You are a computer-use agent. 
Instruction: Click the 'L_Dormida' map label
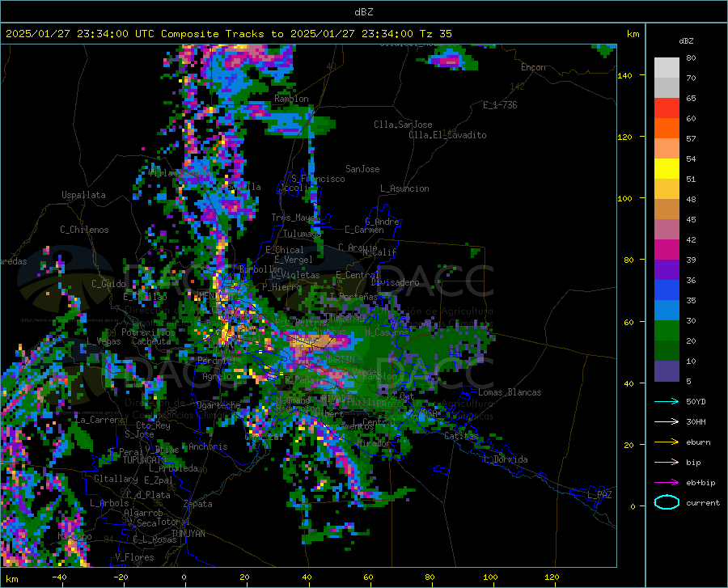tap(505, 459)
